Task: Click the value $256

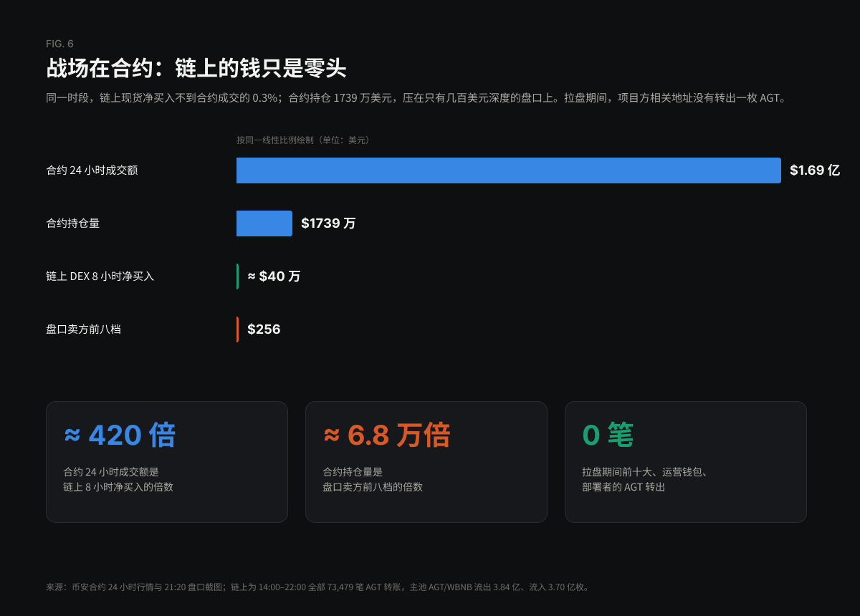Action: pyautogui.click(x=264, y=329)
